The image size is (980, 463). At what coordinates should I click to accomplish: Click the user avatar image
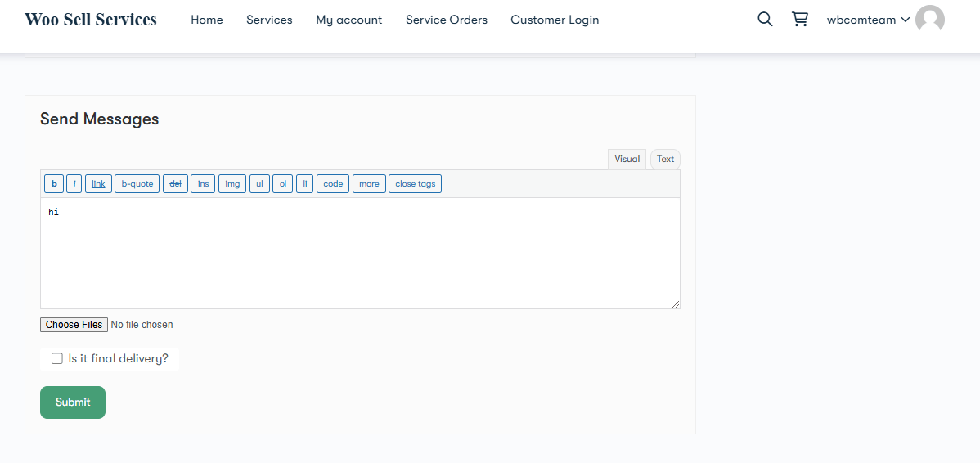(930, 20)
